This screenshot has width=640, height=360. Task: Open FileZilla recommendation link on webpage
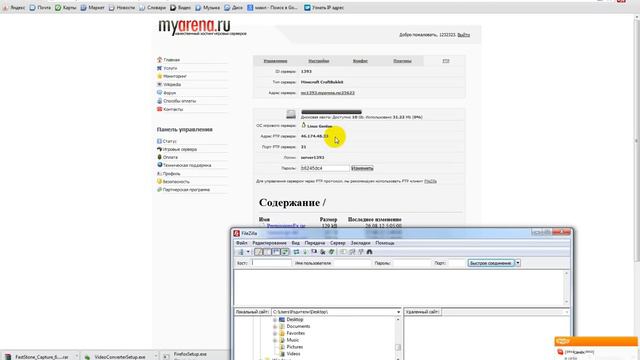coord(431,181)
